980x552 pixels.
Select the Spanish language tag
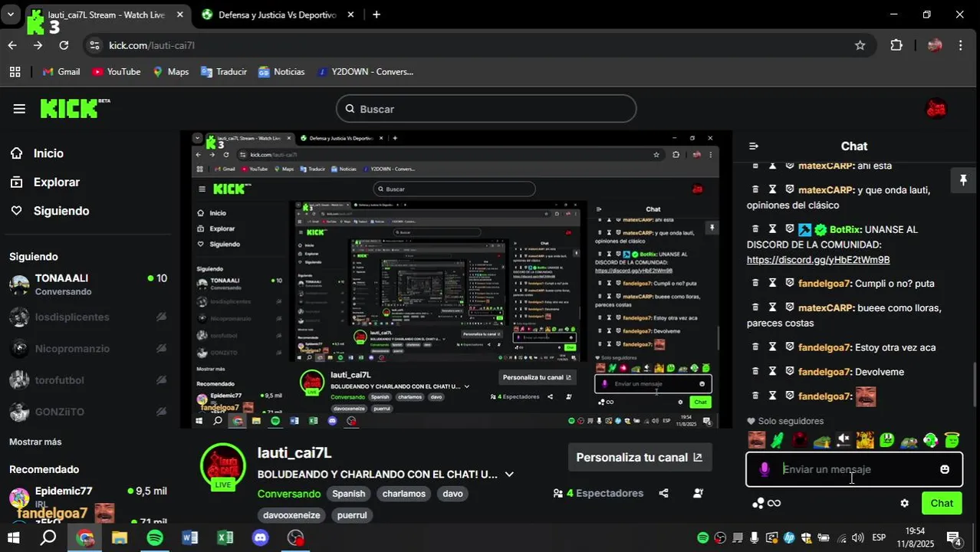(349, 494)
